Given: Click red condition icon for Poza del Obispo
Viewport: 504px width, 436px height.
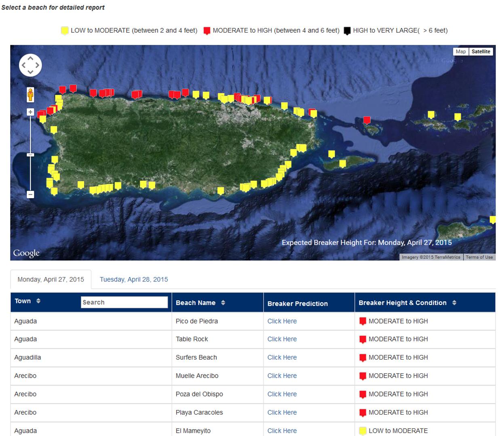Looking at the screenshot, I should pos(363,394).
